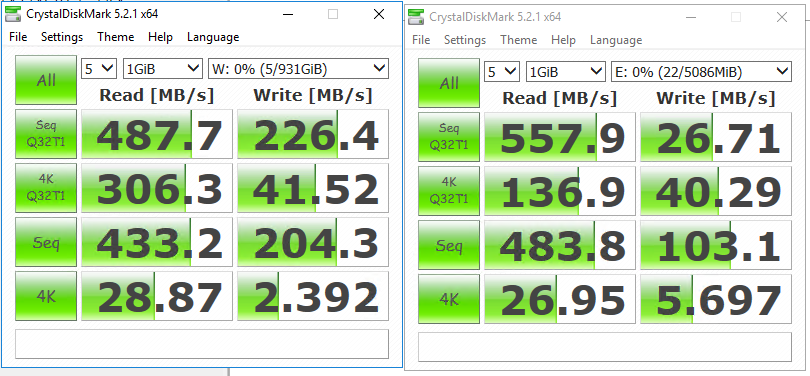Open File menu in right window
The width and height of the screenshot is (810, 376).
421,40
